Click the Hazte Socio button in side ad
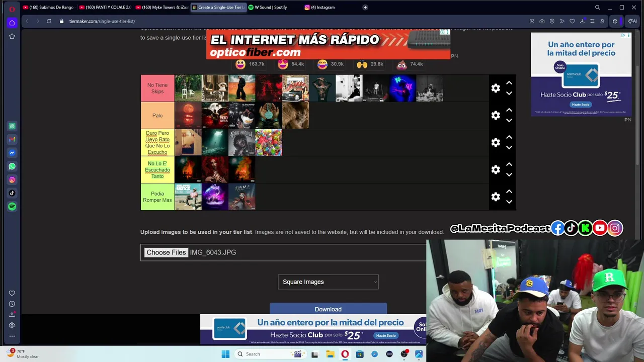The height and width of the screenshot is (362, 644). [580, 105]
